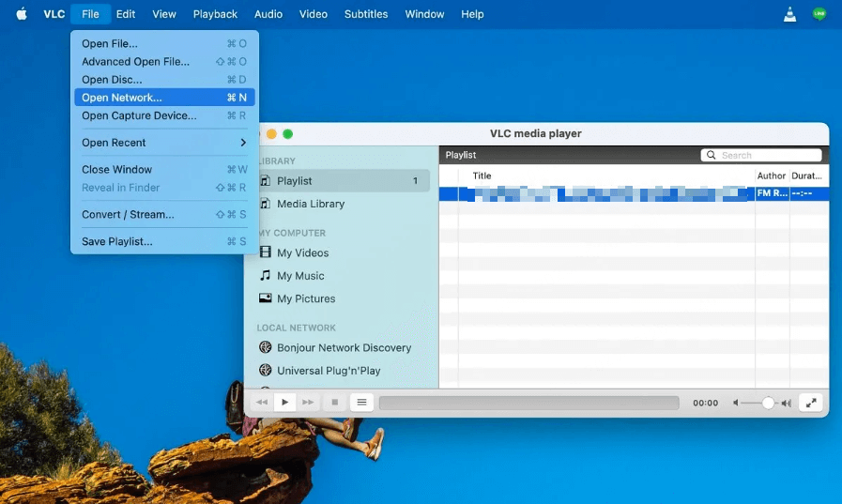Click the yellow minimize window button
The image size is (842, 504).
pyautogui.click(x=271, y=133)
